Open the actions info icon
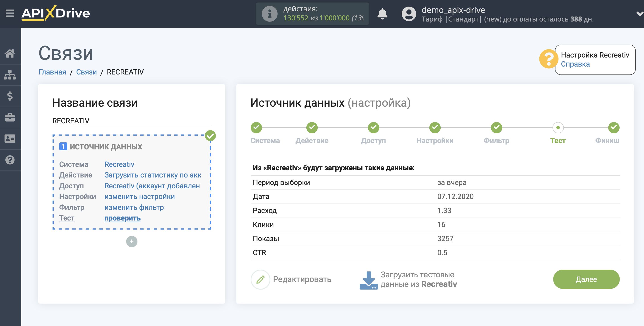Image resolution: width=644 pixels, height=326 pixels. [x=269, y=14]
